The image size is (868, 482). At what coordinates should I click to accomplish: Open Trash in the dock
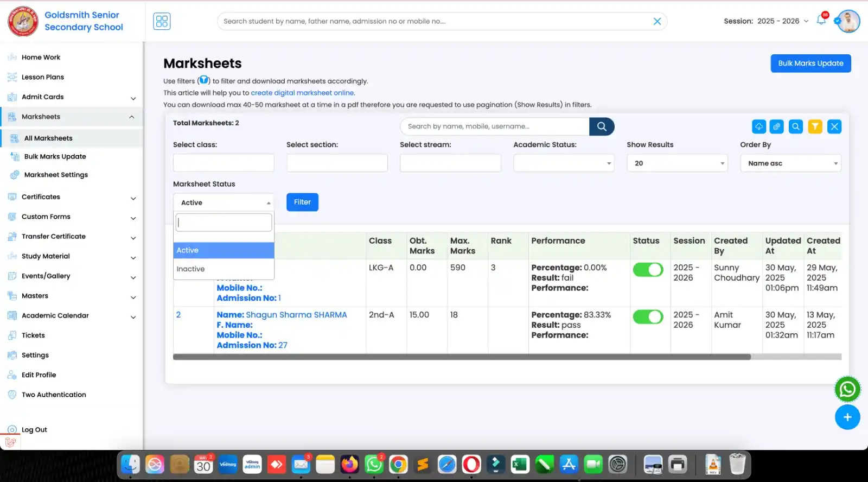tap(737, 465)
